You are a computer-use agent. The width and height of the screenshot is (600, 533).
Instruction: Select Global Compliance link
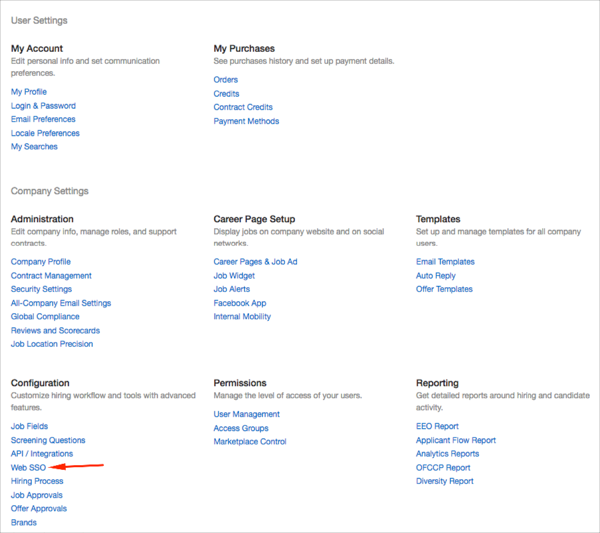click(45, 316)
